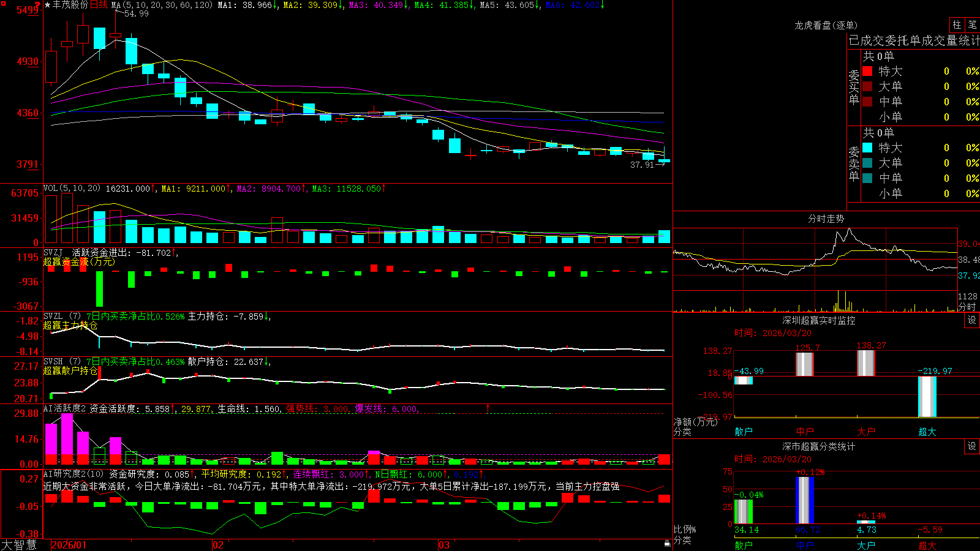Open 设 settings for 深圳超赢实时监控
The height and width of the screenshot is (551, 980).
(x=972, y=320)
